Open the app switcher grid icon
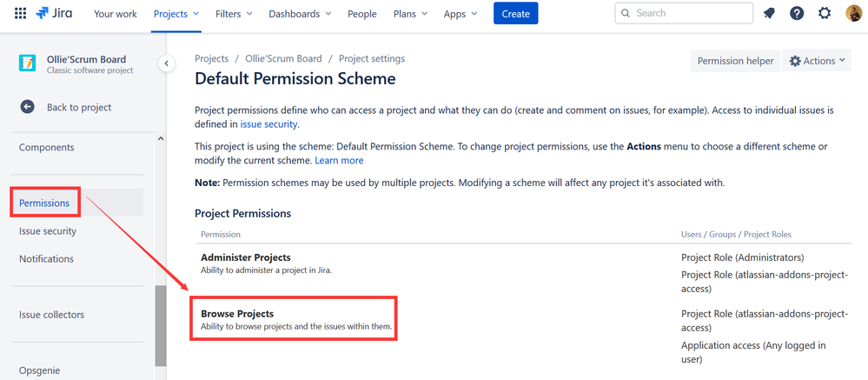Viewport: 868px width, 380px height. tap(21, 14)
